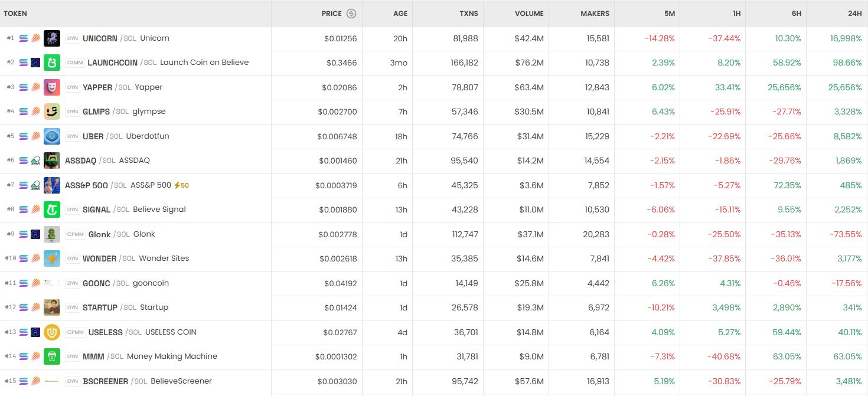This screenshot has width=868, height=396.
Task: Click the ASSDAQ token logo
Action: click(52, 161)
